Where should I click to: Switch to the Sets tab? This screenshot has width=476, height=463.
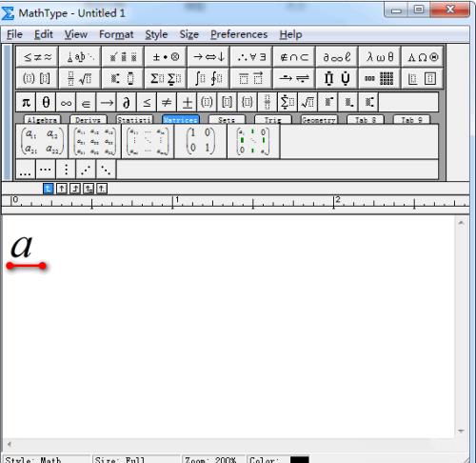[x=227, y=120]
